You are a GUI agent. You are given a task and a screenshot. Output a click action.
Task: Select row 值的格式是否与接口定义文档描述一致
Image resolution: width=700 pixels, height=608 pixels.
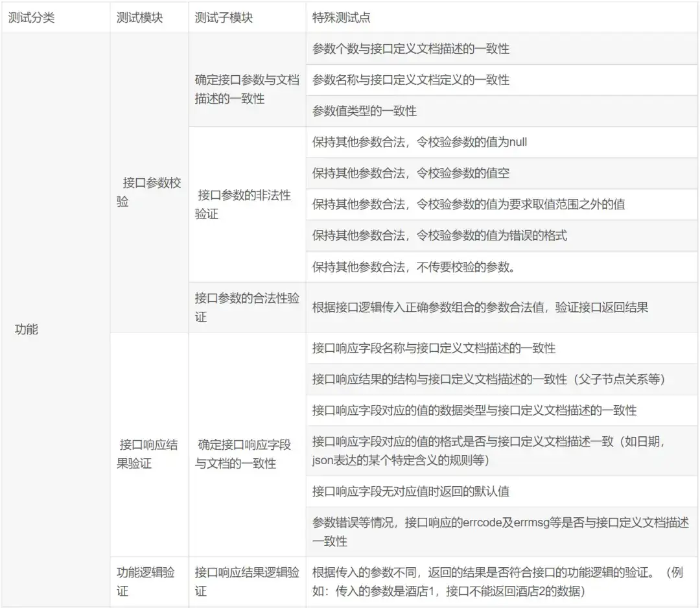502,451
